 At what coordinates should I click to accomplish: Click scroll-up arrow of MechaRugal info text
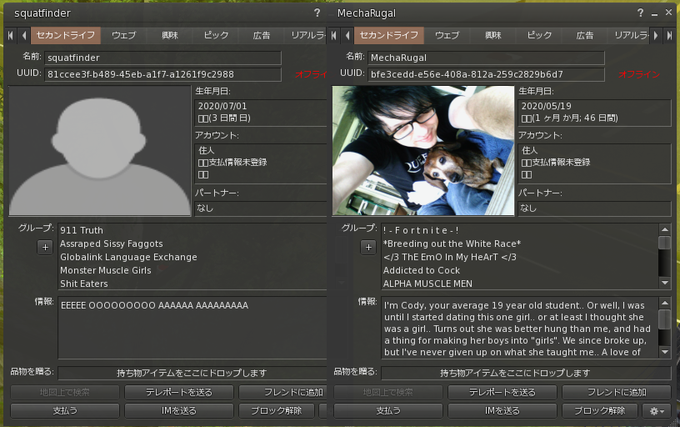[x=664, y=303]
